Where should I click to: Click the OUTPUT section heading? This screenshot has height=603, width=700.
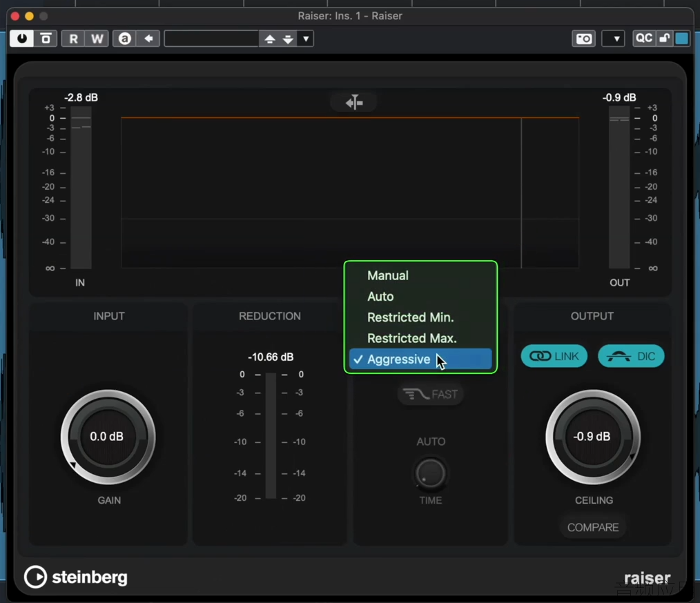pos(592,316)
